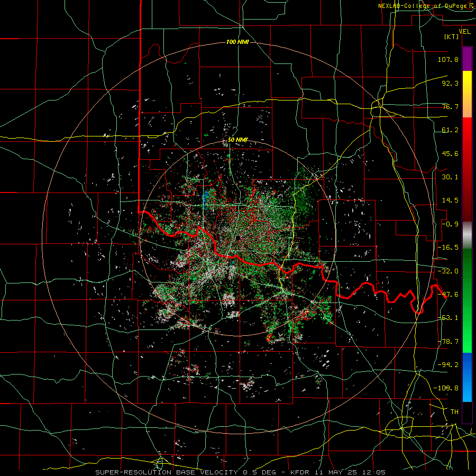Viewport: 476px width, 476px height.
Task: Click the -109.8 velocity scale value
Action: tap(446, 388)
